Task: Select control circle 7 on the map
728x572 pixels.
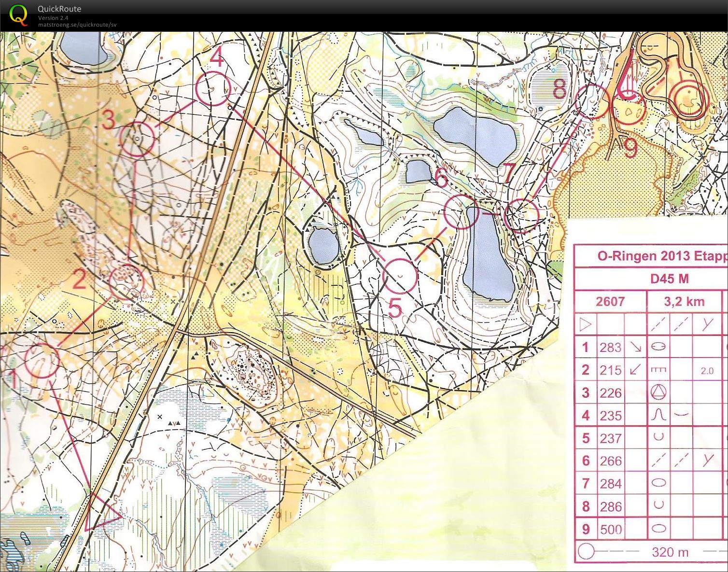Action: pos(521,215)
